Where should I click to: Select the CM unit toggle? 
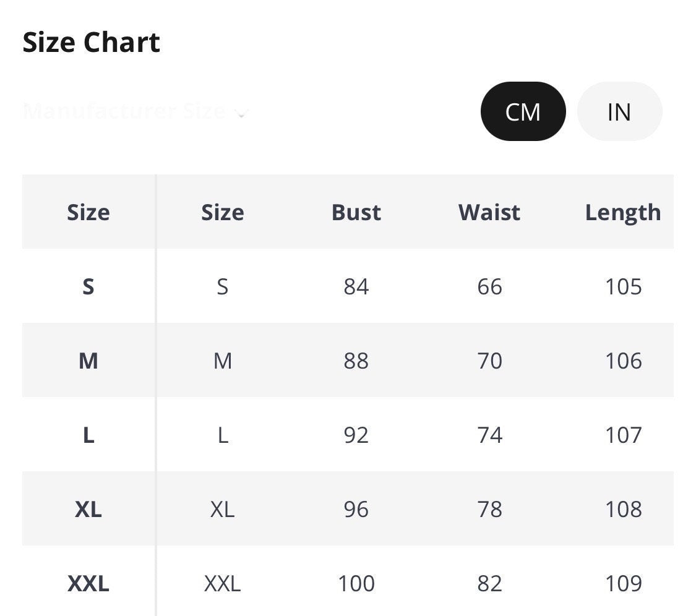tap(523, 111)
